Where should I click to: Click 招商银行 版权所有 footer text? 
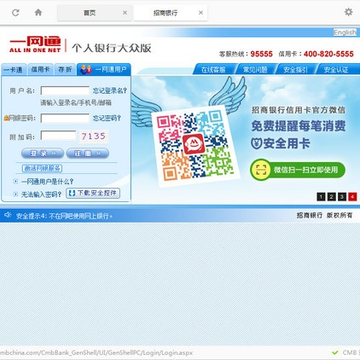(324, 215)
